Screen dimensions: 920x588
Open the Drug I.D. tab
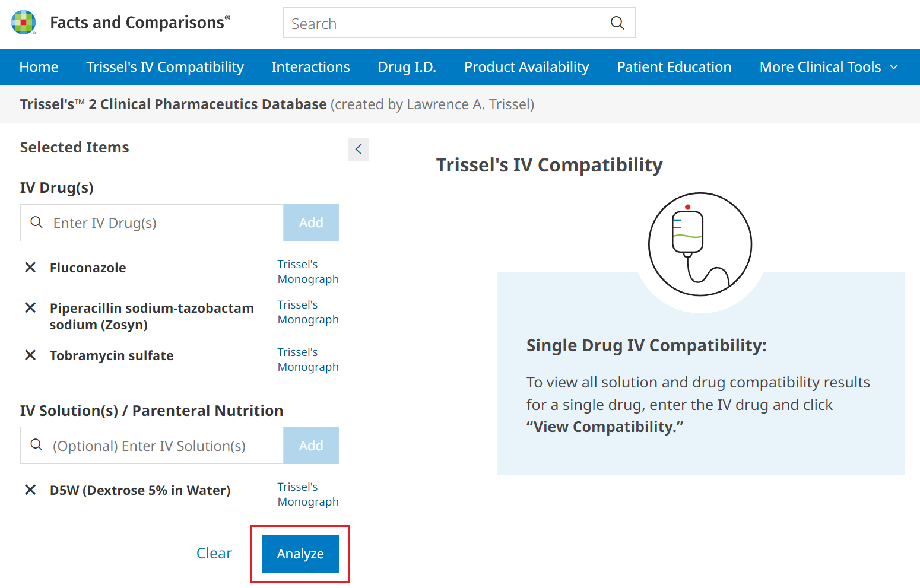(x=407, y=67)
